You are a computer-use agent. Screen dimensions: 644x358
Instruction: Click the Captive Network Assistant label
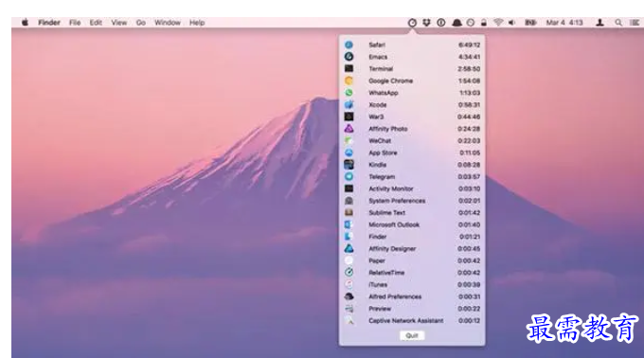(405, 320)
